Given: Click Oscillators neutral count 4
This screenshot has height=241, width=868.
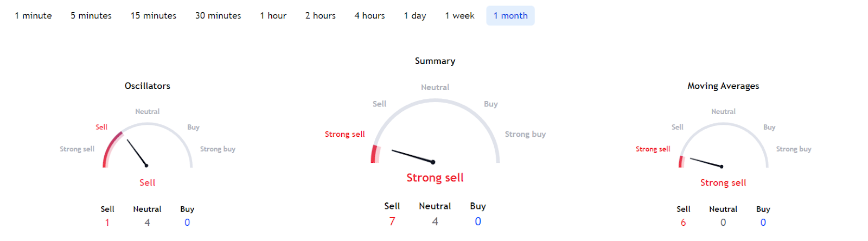Looking at the screenshot, I should tap(147, 223).
